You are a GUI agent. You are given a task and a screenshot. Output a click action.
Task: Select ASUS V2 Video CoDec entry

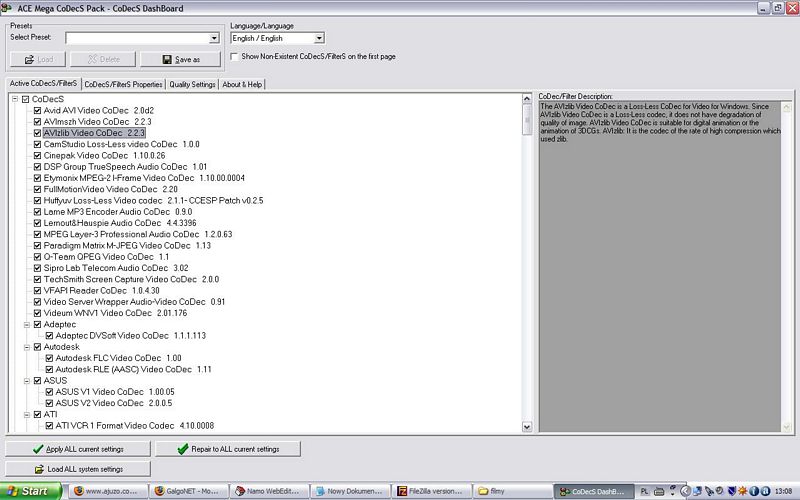tap(114, 403)
